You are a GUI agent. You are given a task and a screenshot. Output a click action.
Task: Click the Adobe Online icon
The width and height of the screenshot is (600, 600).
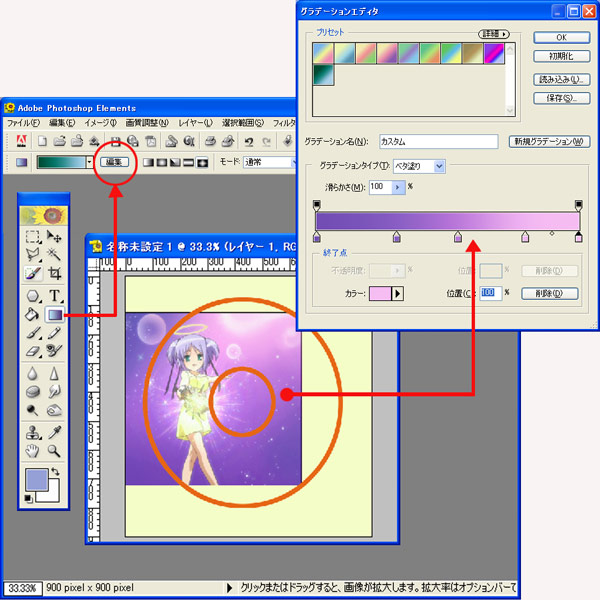click(21, 141)
